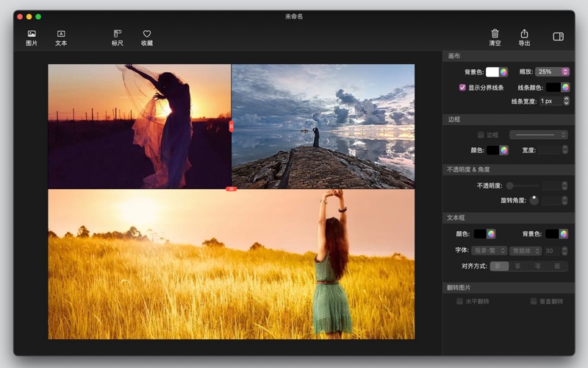
Task: Adjust the 不透明度 opacity slider
Action: pos(510,185)
